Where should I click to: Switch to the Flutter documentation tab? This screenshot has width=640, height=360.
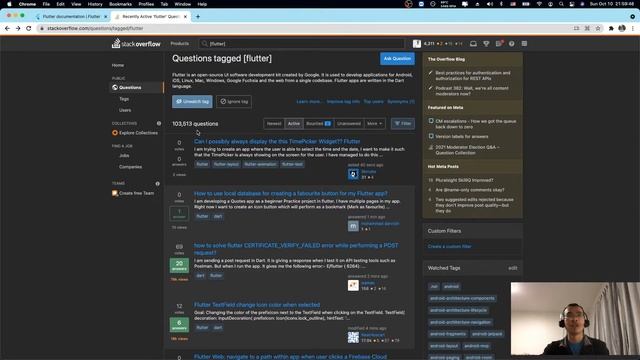(71, 17)
